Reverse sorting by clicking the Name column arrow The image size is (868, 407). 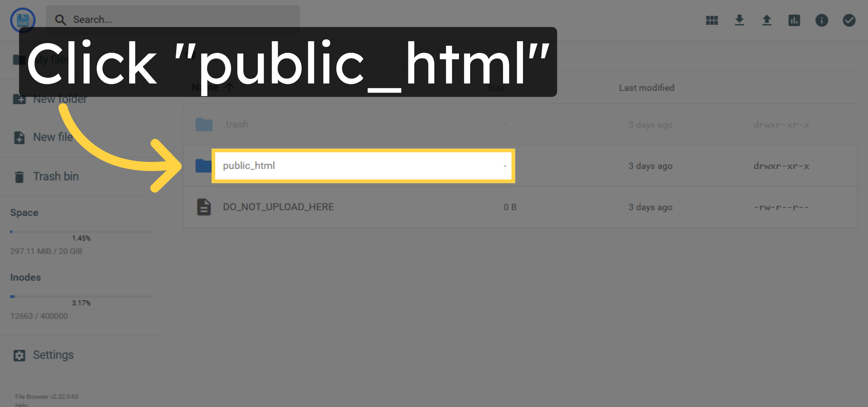[x=229, y=87]
